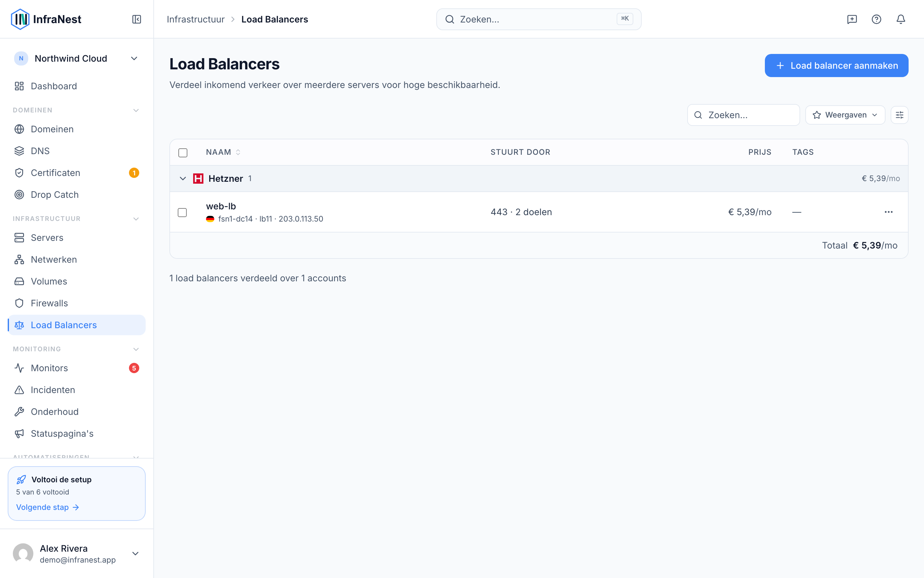Click the Certificaten orange badge 1
This screenshot has width=924, height=578.
tap(134, 173)
